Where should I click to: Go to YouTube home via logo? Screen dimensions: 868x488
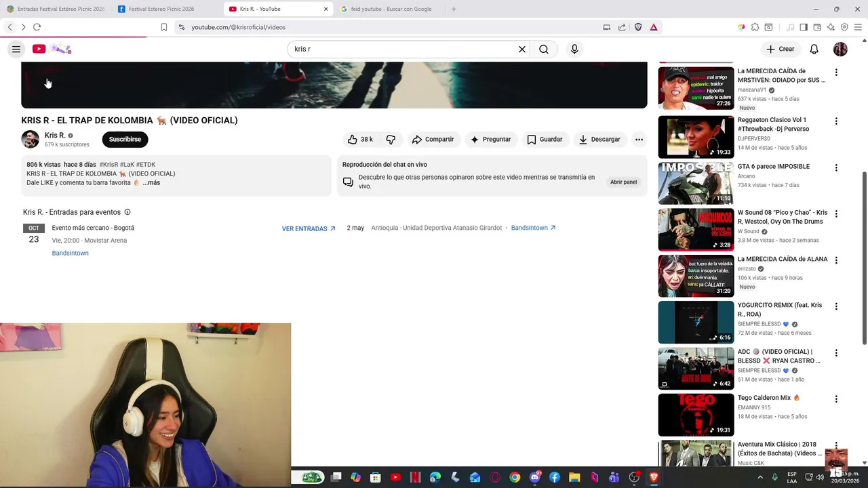tap(52, 49)
